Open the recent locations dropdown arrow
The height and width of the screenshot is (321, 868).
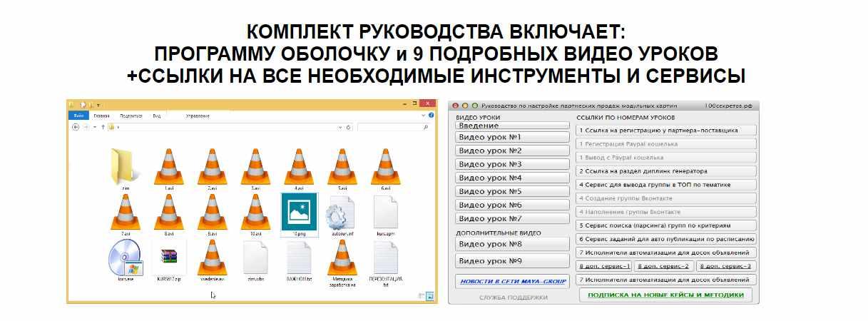coord(94,127)
